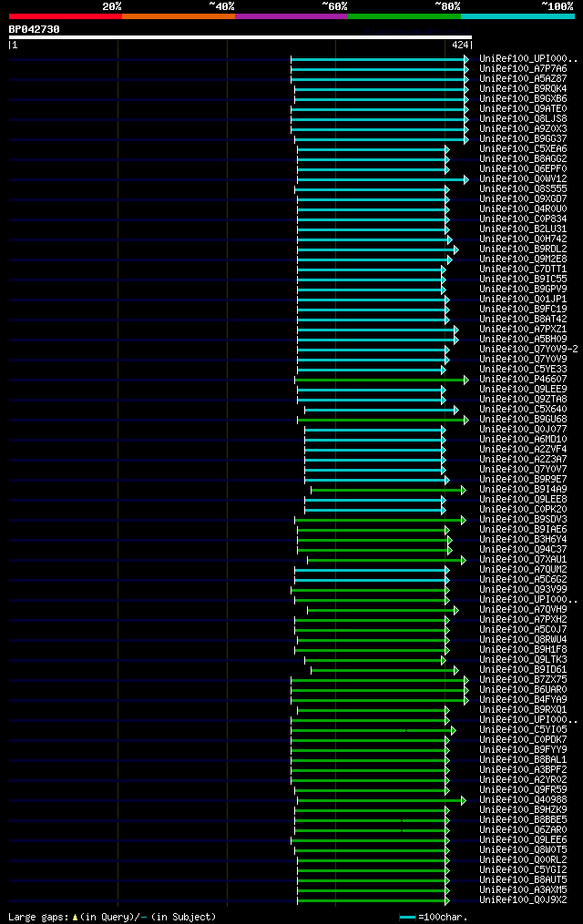Open hit UniRef100_A7P7A6
This screenshot has width=583, height=924.
[x=523, y=69]
